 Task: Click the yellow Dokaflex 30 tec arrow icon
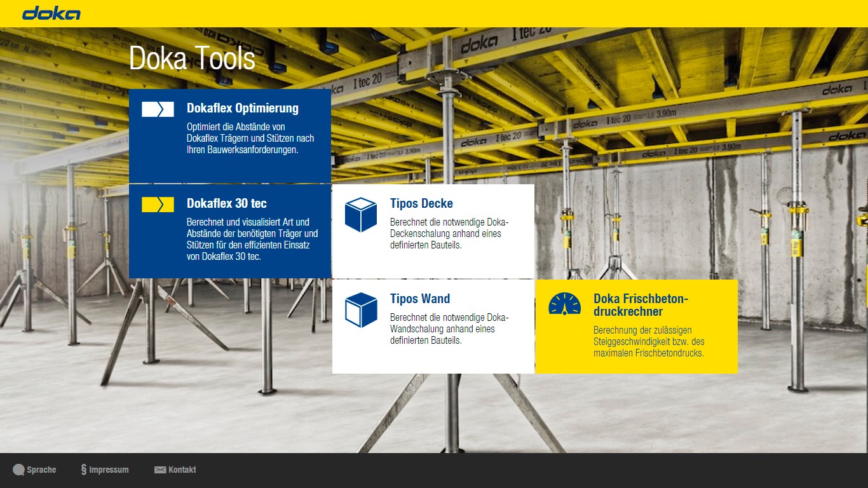(158, 205)
